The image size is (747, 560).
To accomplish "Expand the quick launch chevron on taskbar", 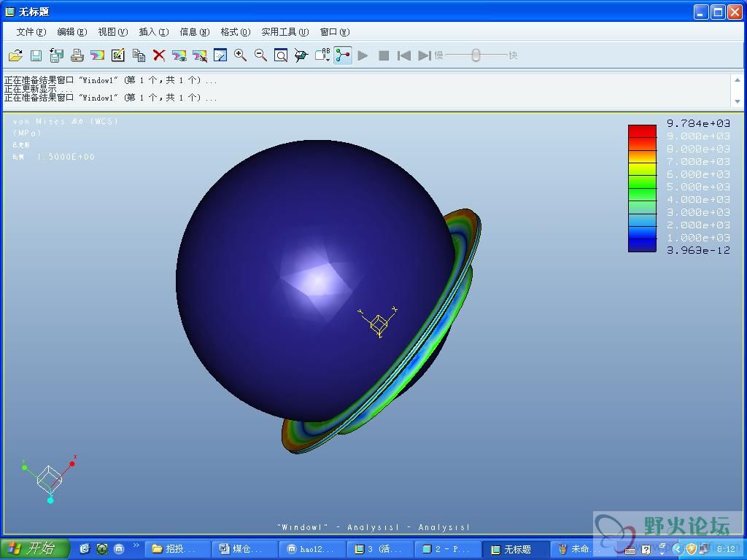I will click(136, 545).
